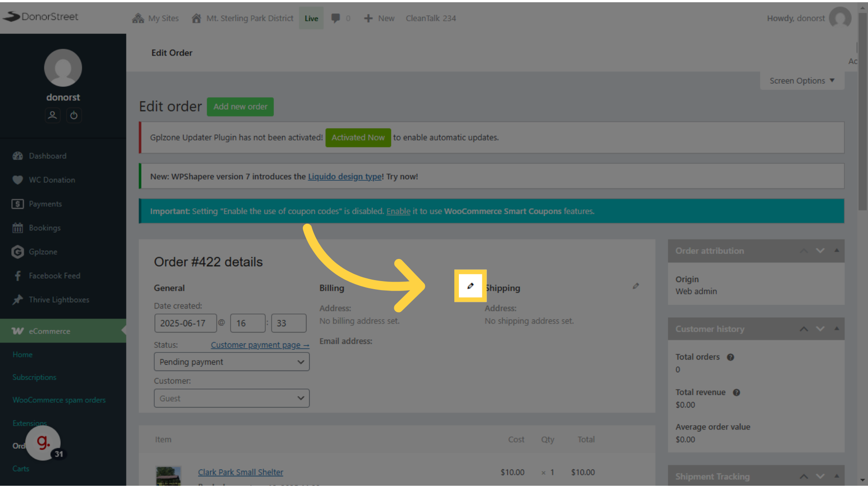Click Activated Now button
This screenshot has width=868, height=488.
point(358,137)
